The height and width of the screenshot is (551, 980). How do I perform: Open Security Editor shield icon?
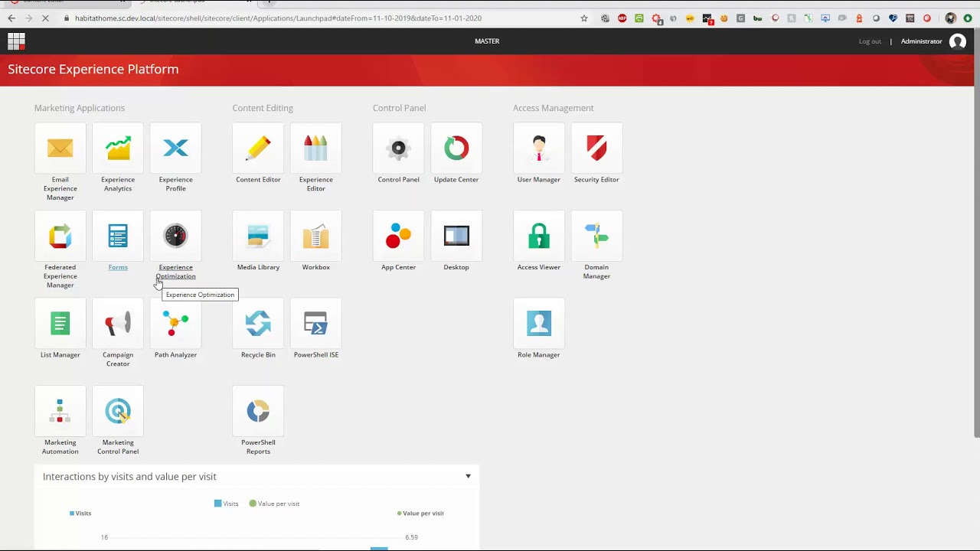596,148
